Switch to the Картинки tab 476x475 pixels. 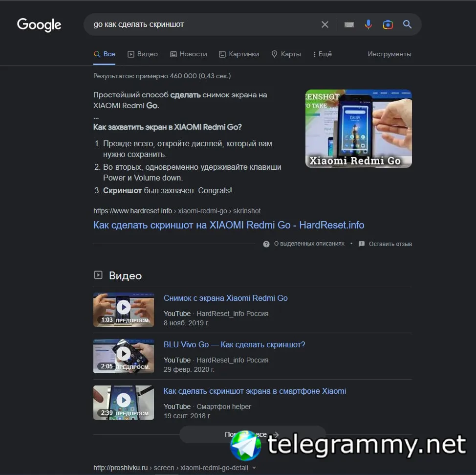click(239, 54)
